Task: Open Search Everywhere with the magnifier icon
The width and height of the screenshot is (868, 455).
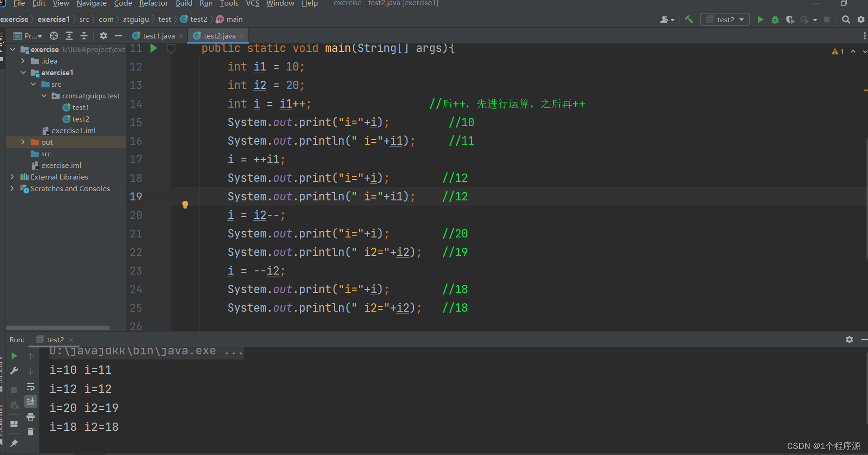Action: 846,19
